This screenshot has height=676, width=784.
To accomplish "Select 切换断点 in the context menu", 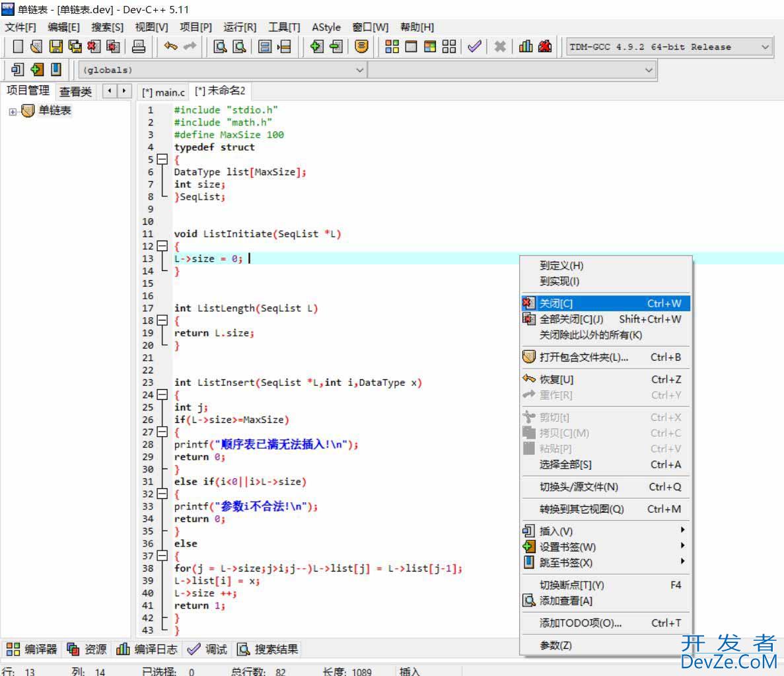I will pos(606,585).
